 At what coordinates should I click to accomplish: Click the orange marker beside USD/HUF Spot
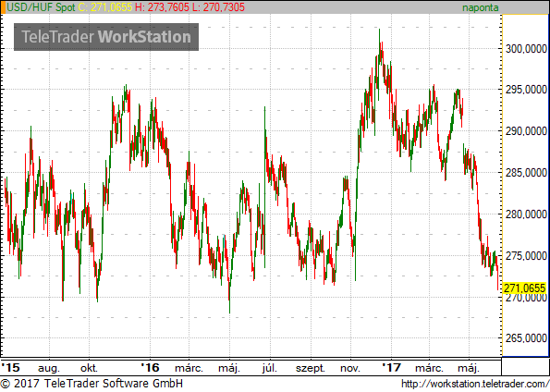(x=3, y=7)
